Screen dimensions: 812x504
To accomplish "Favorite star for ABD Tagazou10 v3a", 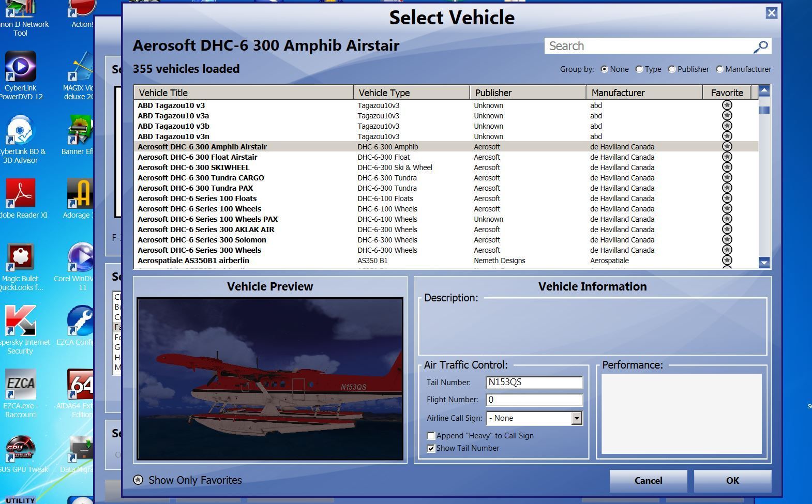I will click(727, 115).
